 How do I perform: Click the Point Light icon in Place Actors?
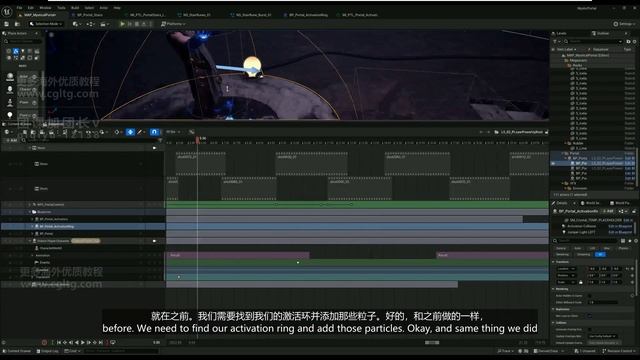click(x=10, y=115)
